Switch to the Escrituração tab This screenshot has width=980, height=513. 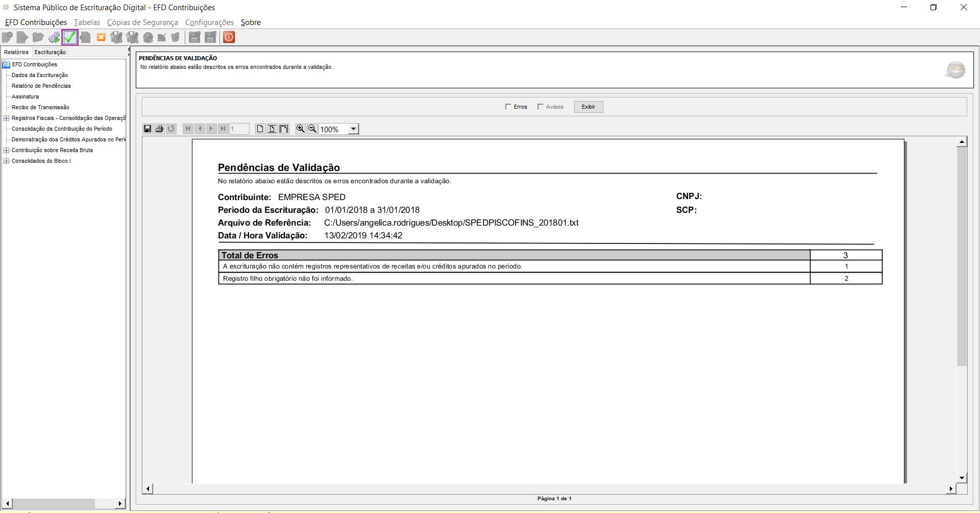(x=50, y=52)
